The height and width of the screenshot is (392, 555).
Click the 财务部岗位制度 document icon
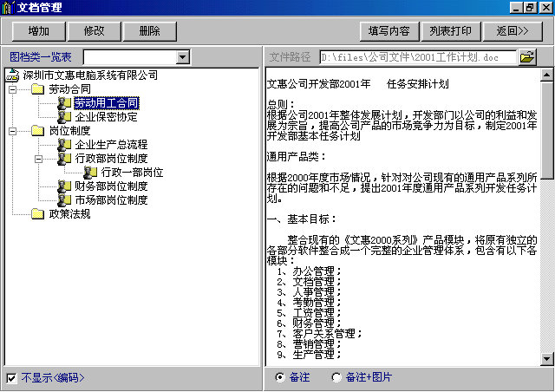(x=64, y=186)
